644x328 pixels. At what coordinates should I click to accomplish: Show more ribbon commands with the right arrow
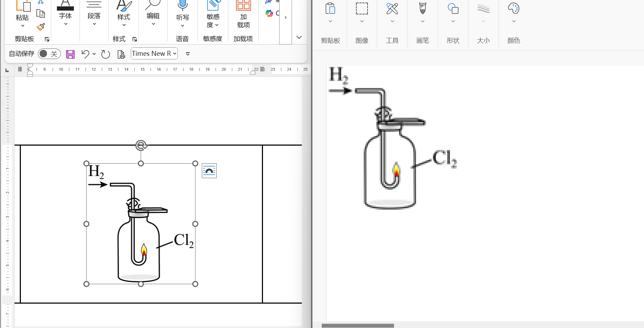pos(286,18)
